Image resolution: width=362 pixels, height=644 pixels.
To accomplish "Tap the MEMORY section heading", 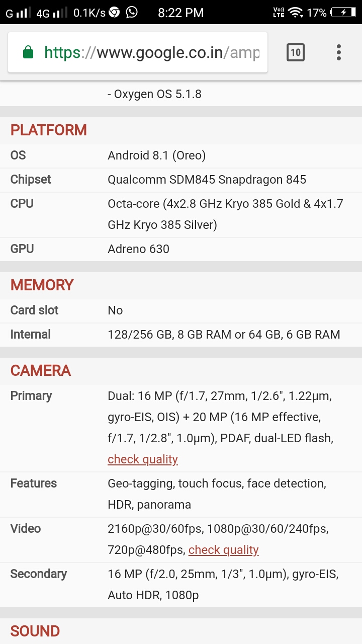I will (x=42, y=285).
